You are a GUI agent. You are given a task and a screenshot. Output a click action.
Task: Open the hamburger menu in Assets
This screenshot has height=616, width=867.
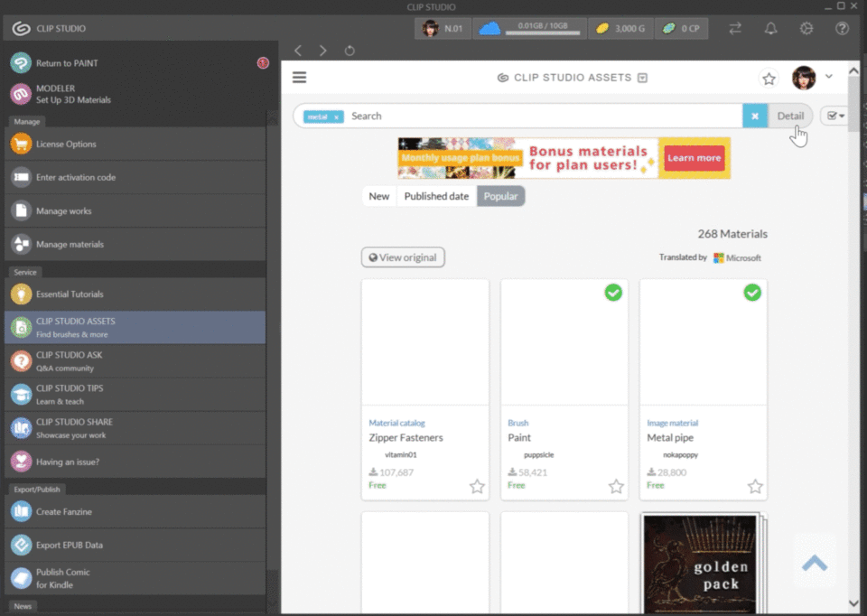tap(299, 78)
